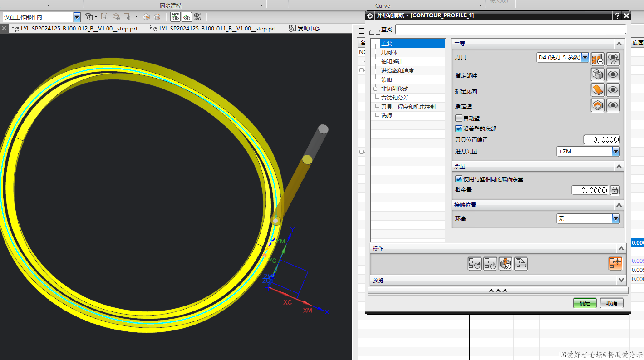Show 指定部件 geometry with eye button
644x360 pixels.
click(613, 74)
